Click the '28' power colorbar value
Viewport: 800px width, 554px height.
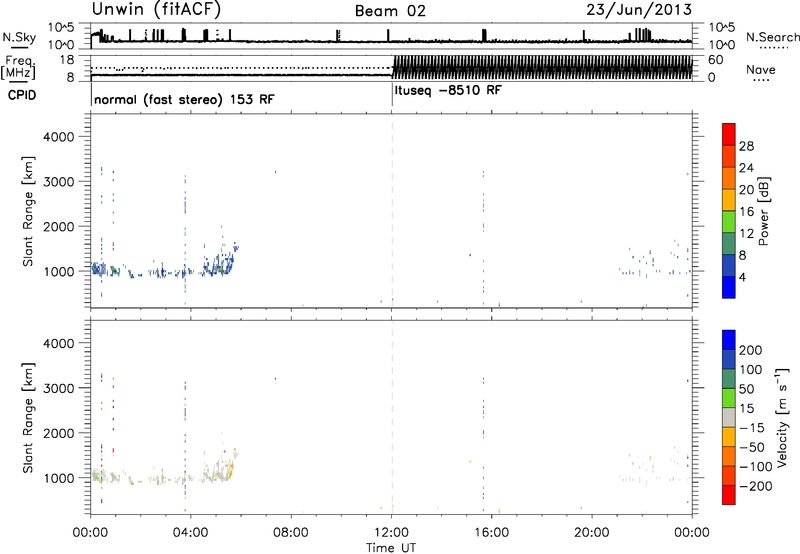coord(746,146)
